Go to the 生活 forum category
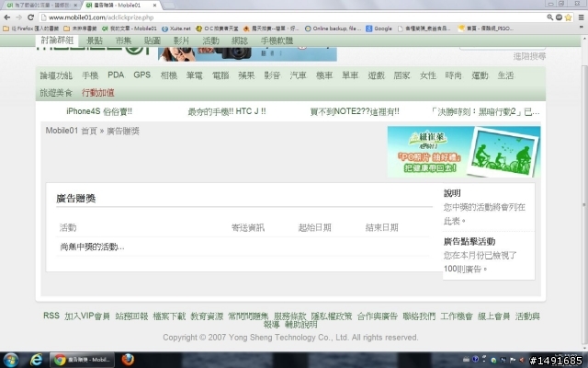The height and width of the screenshot is (368, 588). click(505, 75)
